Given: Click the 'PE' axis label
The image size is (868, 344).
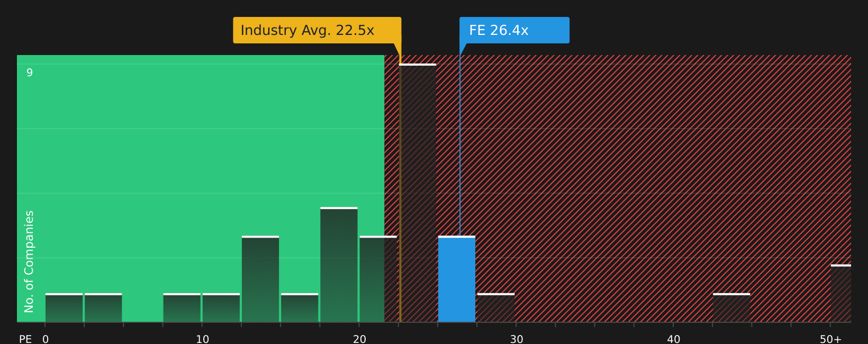Looking at the screenshot, I should point(25,339).
